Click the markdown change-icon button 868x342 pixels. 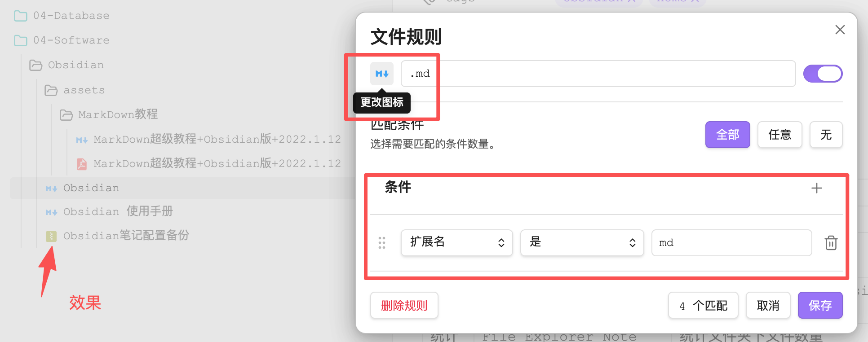tap(381, 74)
